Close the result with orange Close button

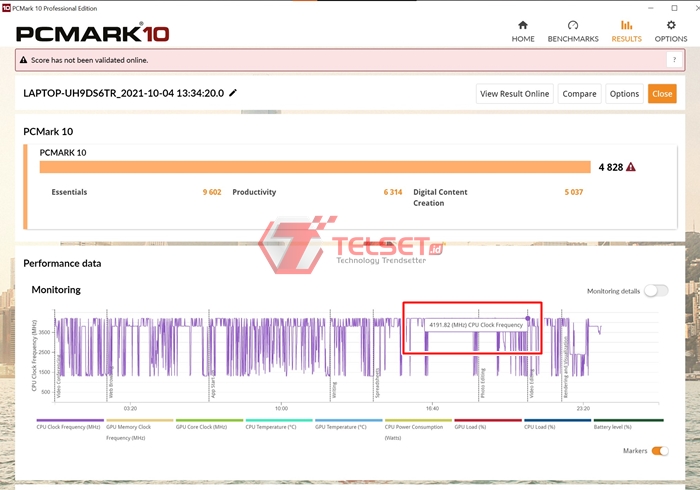click(662, 94)
